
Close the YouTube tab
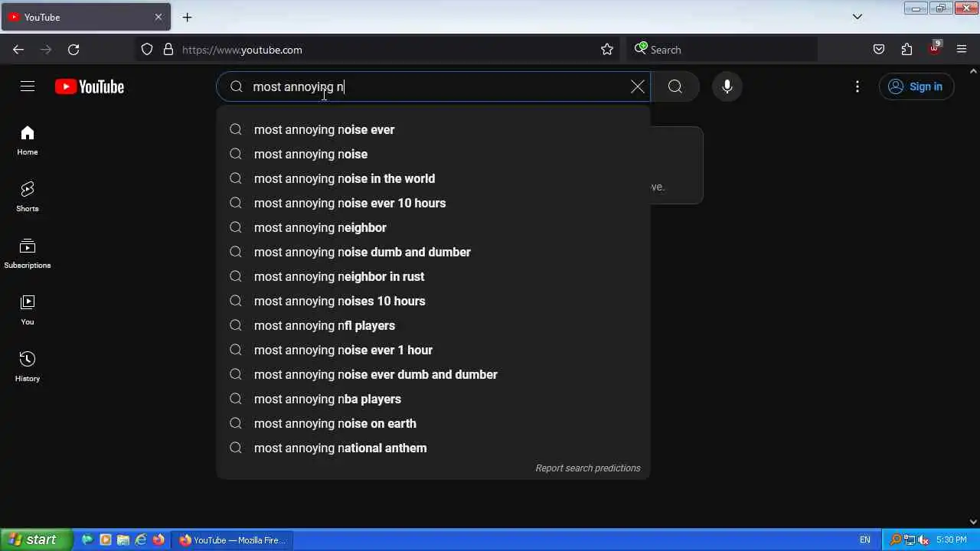(158, 17)
